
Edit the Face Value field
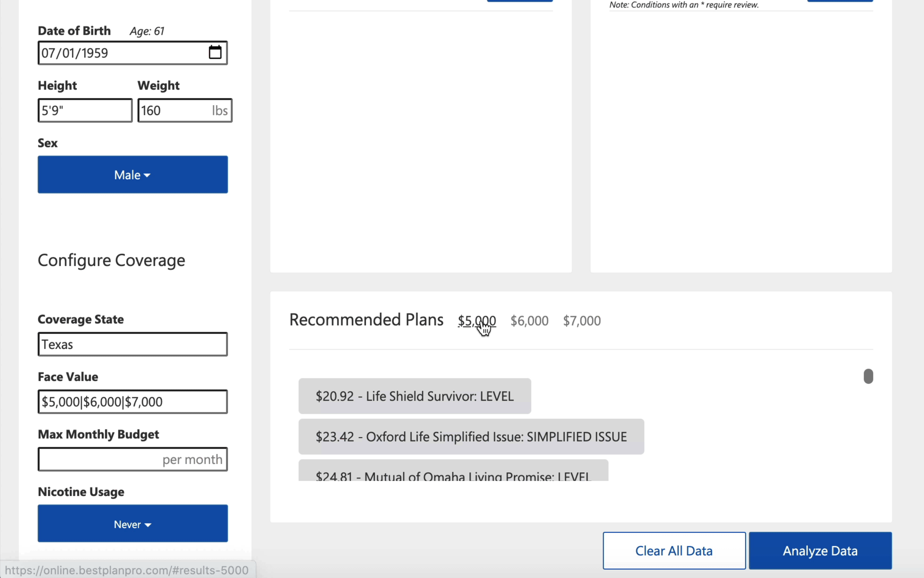point(133,402)
